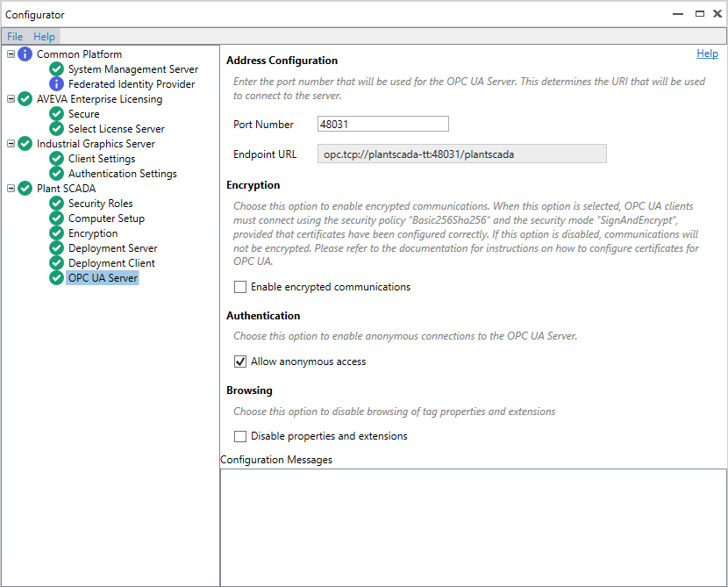Collapse the Common Platform tree node
728x587 pixels.
tap(11, 54)
